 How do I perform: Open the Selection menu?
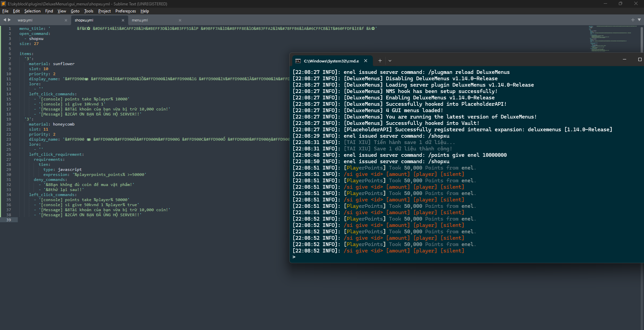click(x=32, y=11)
